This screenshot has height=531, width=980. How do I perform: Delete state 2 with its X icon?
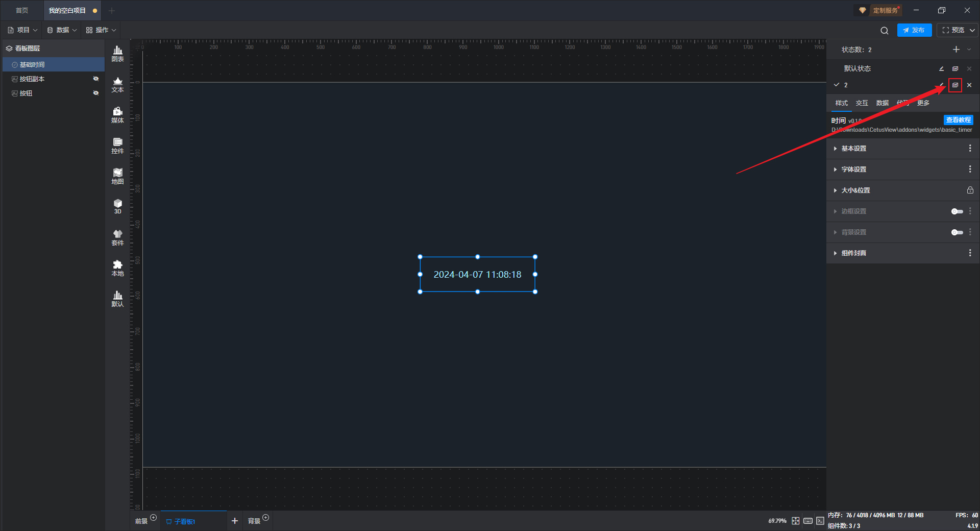coord(969,85)
